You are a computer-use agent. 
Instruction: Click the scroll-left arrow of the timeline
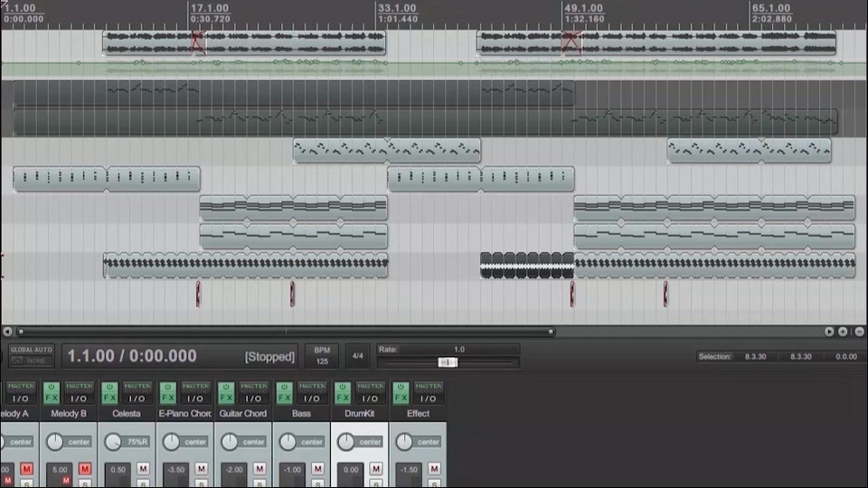(x=7, y=332)
